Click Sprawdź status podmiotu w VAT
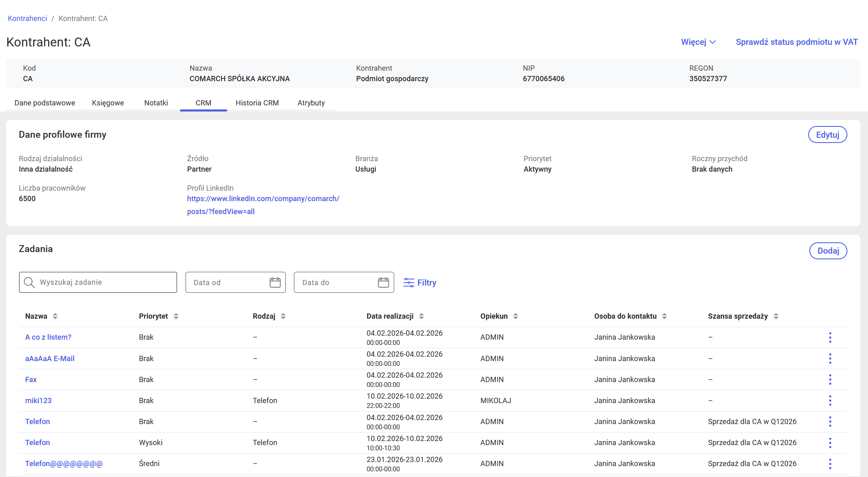868x477 pixels. click(x=797, y=42)
